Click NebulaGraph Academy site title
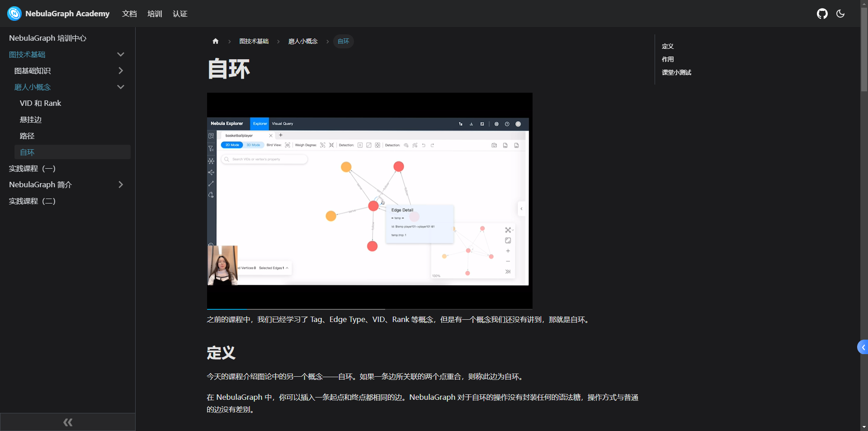 pos(67,14)
